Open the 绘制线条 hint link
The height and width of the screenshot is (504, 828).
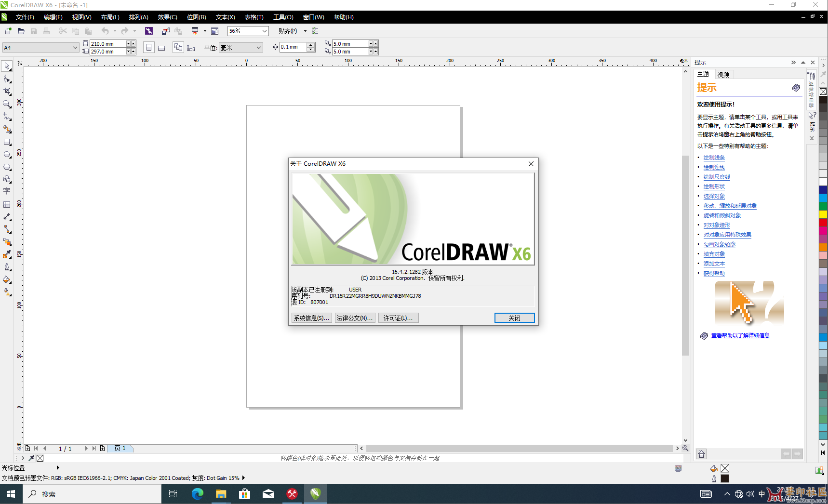(x=714, y=158)
